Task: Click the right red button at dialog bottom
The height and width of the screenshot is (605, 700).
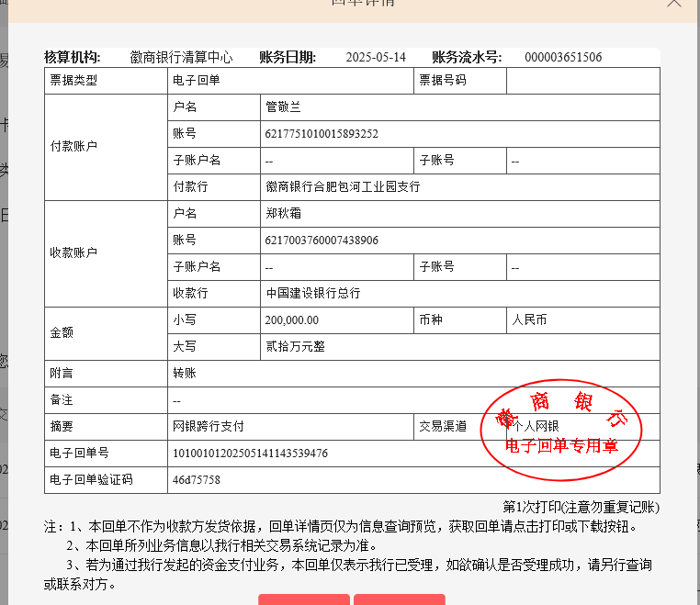Action: 400,599
